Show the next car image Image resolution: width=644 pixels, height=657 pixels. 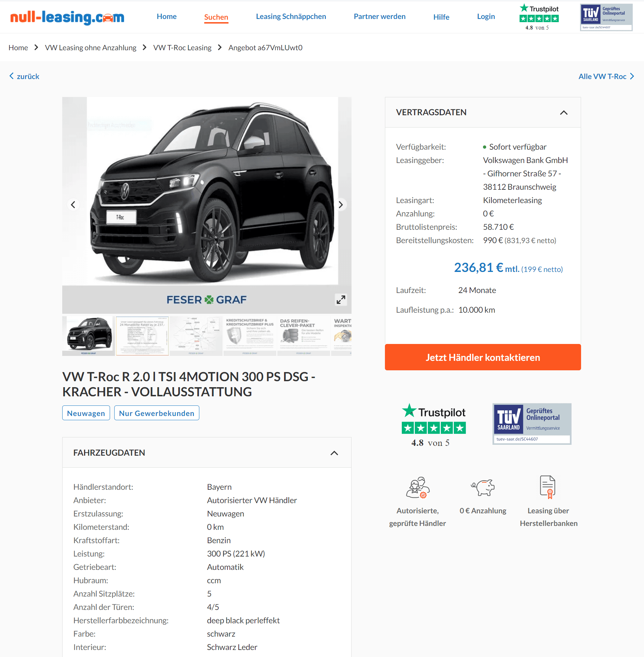click(340, 205)
